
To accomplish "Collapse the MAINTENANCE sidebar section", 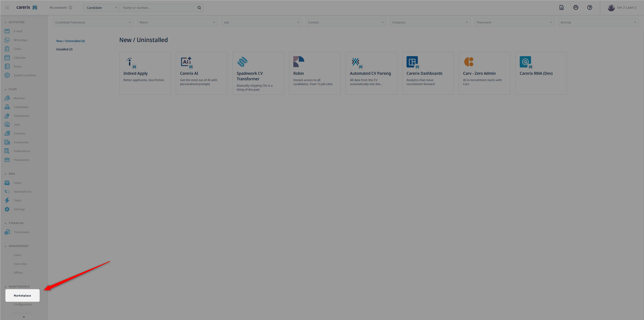I will pos(6,287).
